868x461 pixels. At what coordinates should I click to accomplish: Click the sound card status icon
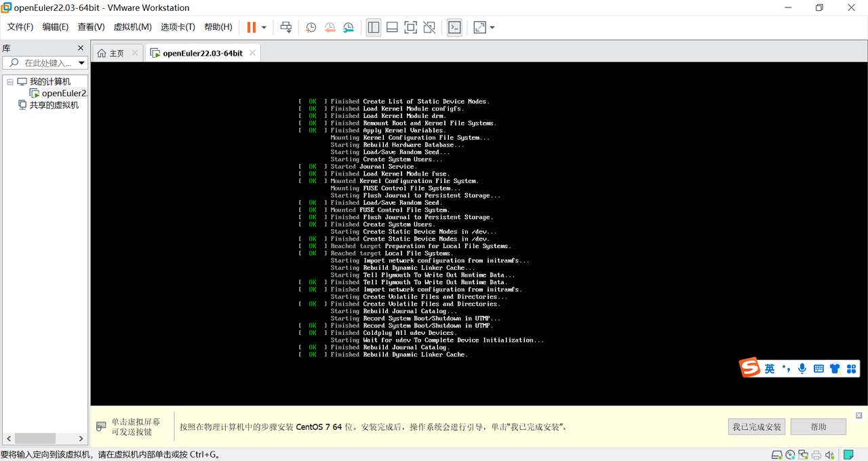pyautogui.click(x=829, y=454)
